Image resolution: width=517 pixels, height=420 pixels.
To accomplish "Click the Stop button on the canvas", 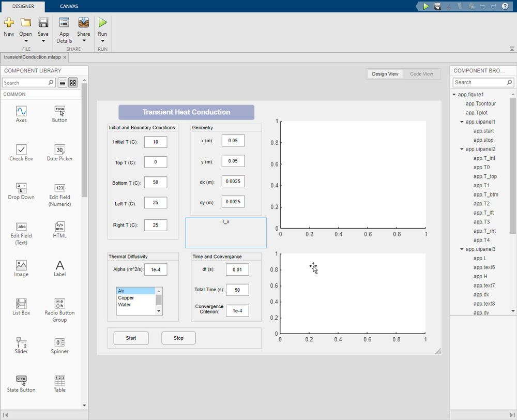I will point(178,338).
